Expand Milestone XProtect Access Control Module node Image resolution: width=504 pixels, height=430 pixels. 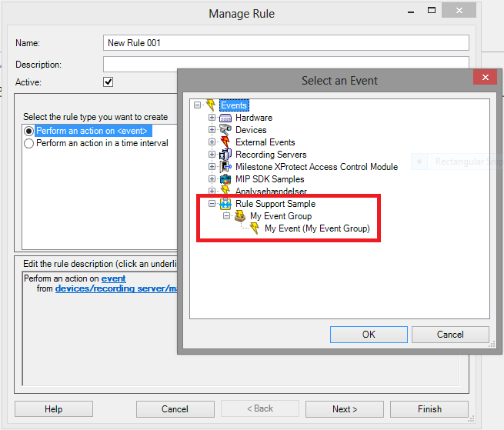pos(212,166)
